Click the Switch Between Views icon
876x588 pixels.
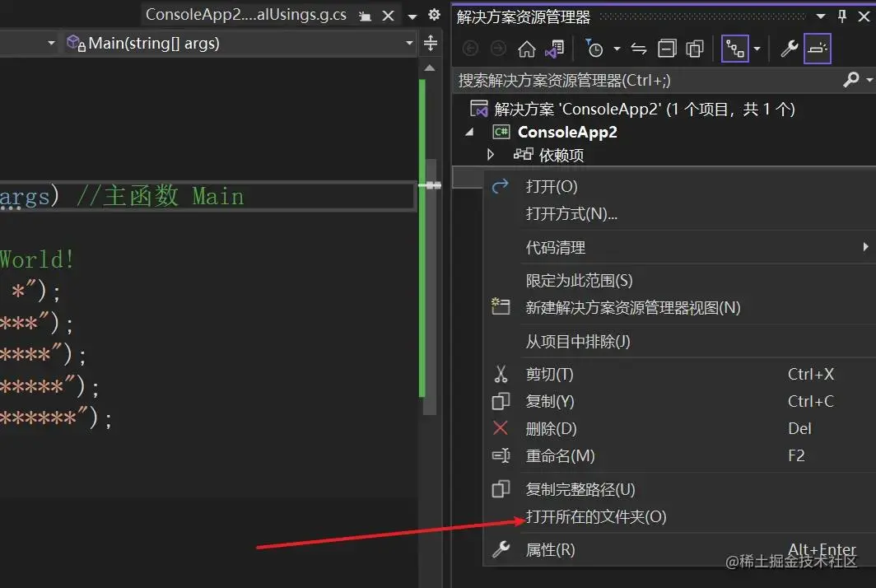[737, 48]
